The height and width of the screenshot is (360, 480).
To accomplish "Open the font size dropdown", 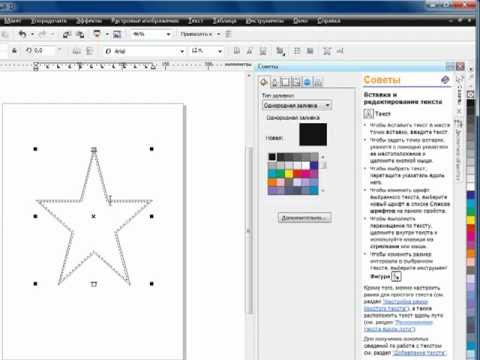I will pos(220,51).
